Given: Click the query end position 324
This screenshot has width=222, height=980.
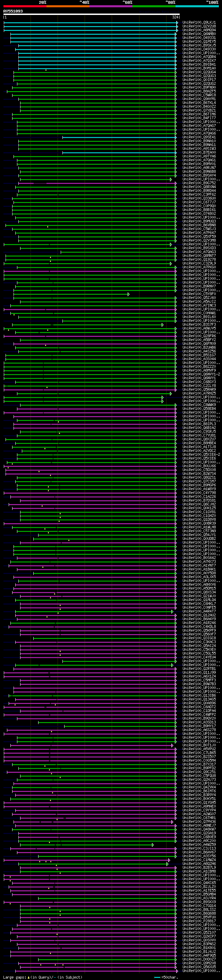Looking at the screenshot, I should coord(175,17).
